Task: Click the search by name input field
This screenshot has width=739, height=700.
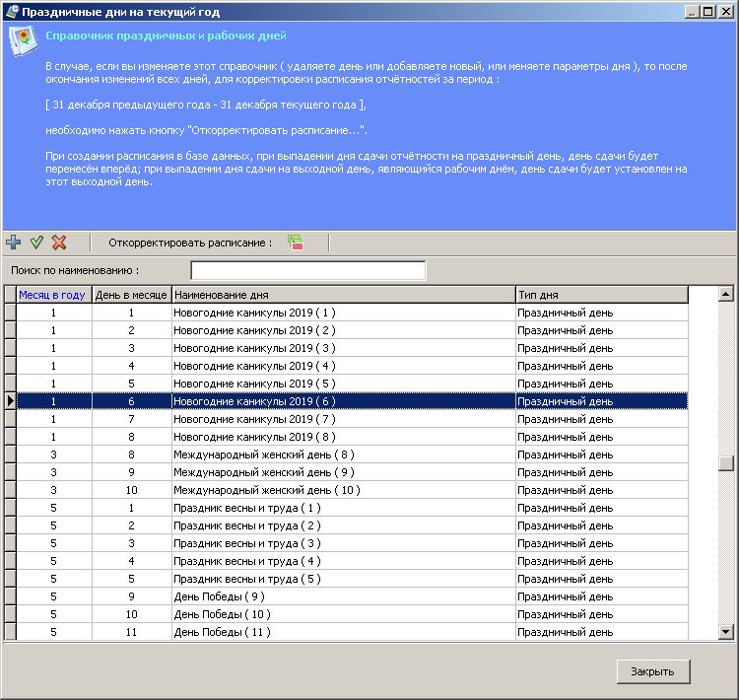Action: 307,270
